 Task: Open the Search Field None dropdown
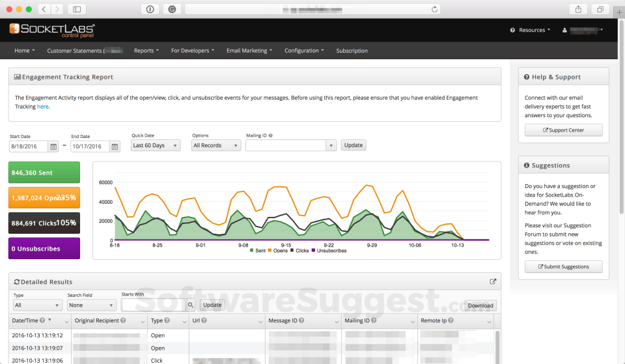point(91,305)
